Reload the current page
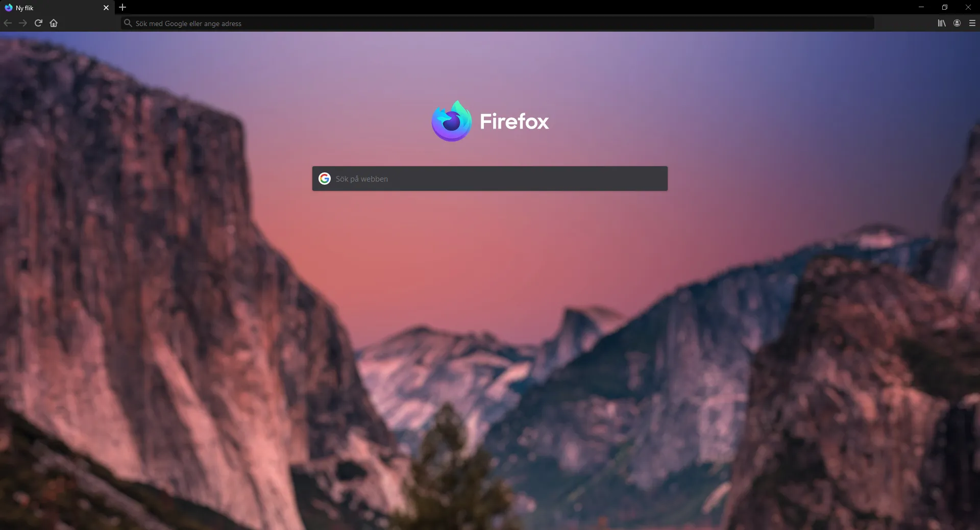This screenshot has width=980, height=530. 38,23
